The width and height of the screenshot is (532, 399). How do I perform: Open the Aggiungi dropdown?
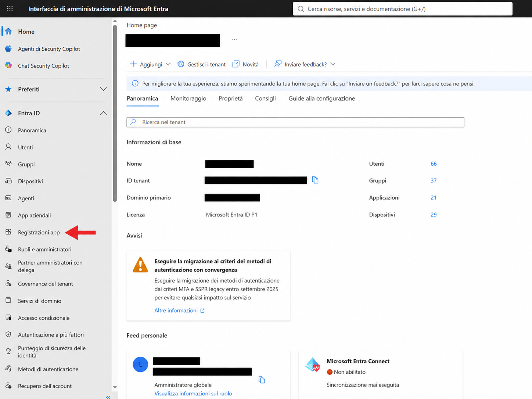(150, 64)
